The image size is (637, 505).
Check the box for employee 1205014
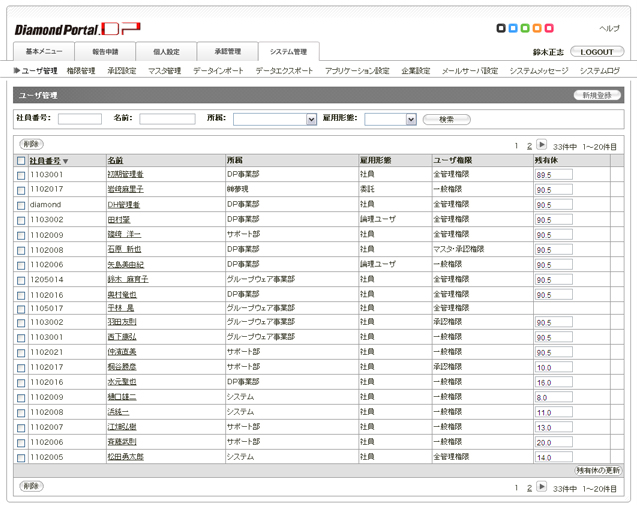point(21,281)
